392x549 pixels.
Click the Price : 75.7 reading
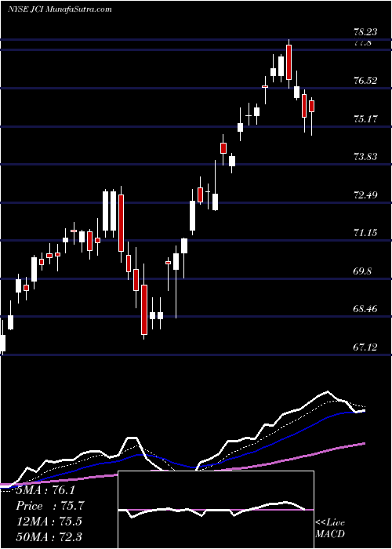50,506
